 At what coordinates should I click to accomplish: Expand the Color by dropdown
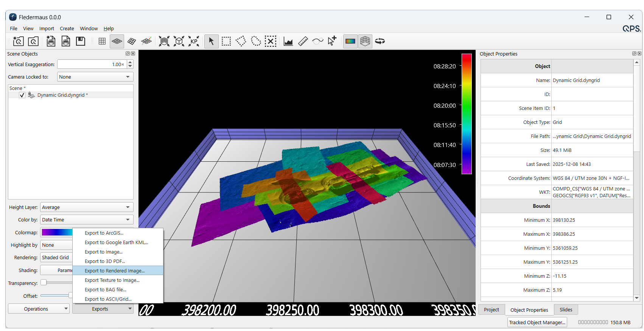coord(86,220)
